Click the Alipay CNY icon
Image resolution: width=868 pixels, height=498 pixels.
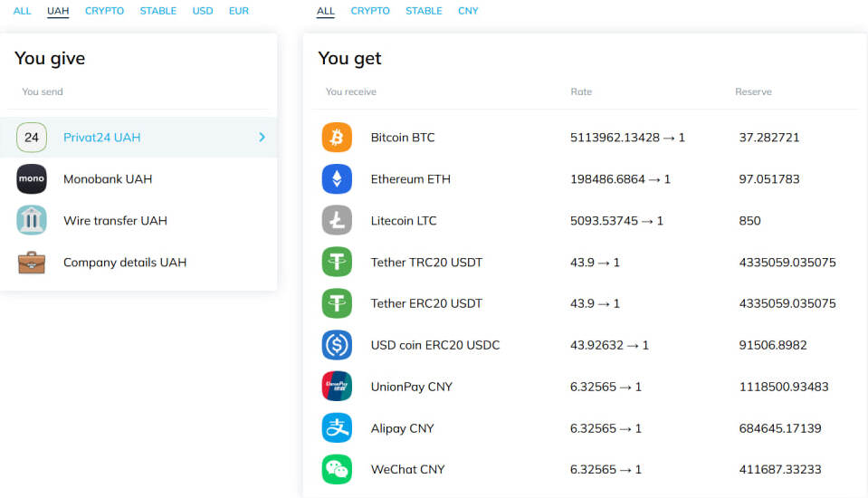coord(337,428)
